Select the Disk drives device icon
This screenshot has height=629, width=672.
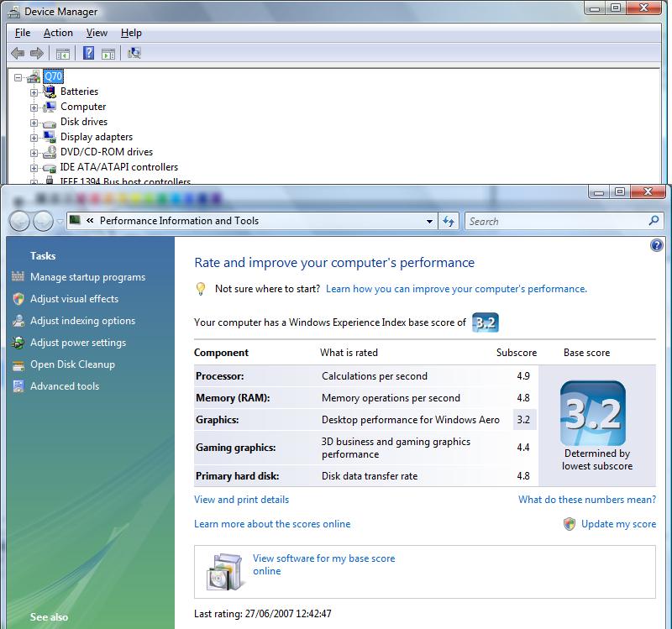coord(50,123)
